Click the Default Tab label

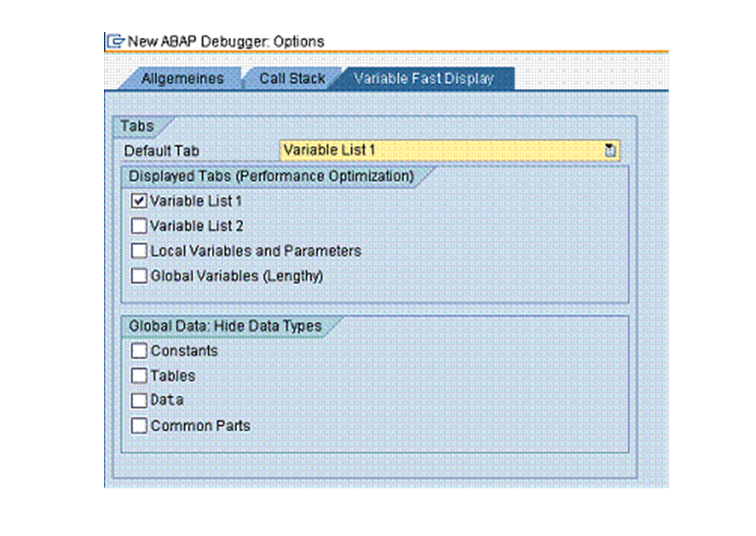[x=161, y=151]
